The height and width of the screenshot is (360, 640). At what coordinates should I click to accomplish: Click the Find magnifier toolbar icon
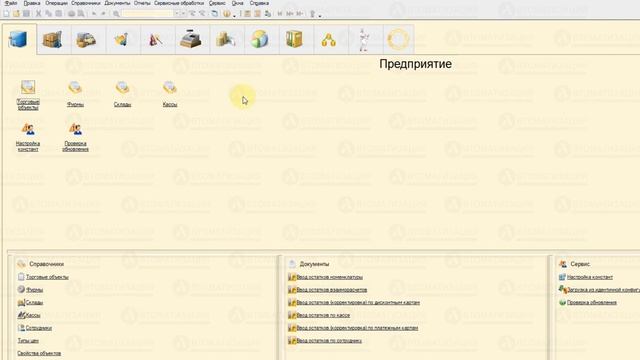point(116,13)
